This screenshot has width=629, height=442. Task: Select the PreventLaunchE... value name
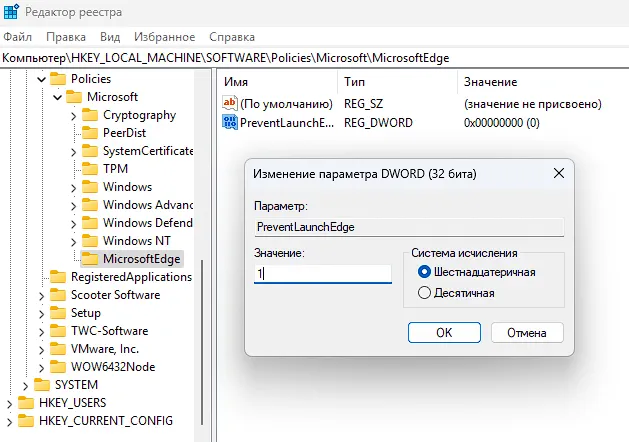pyautogui.click(x=286, y=123)
